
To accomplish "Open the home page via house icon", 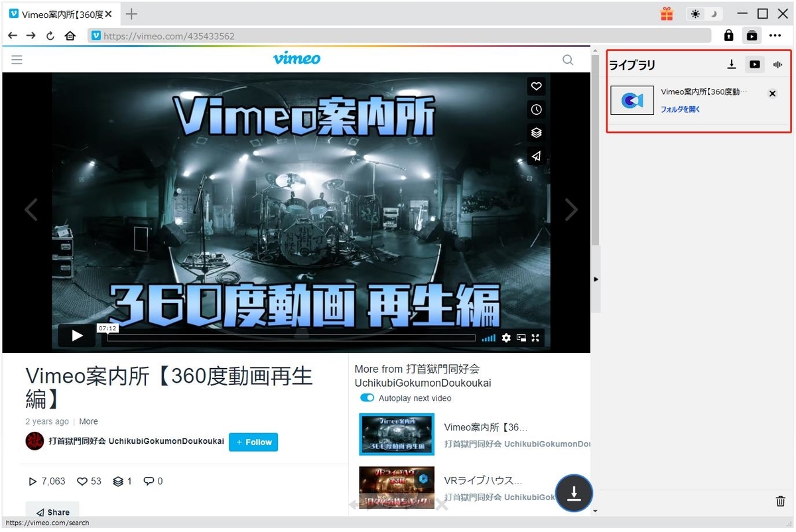I will point(70,36).
